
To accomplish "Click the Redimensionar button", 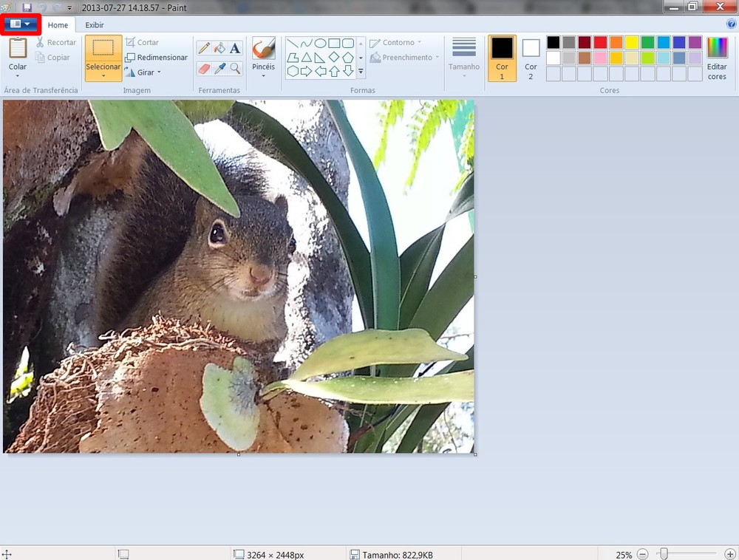I will [155, 57].
